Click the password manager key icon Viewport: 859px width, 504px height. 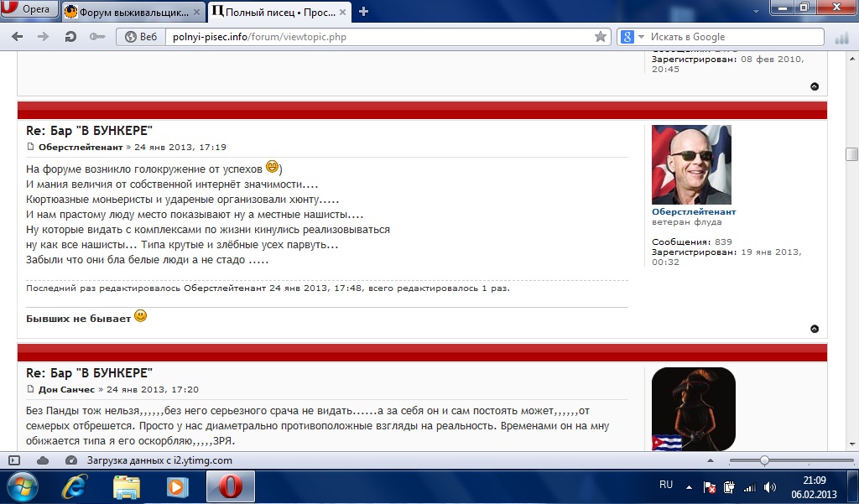click(x=97, y=37)
